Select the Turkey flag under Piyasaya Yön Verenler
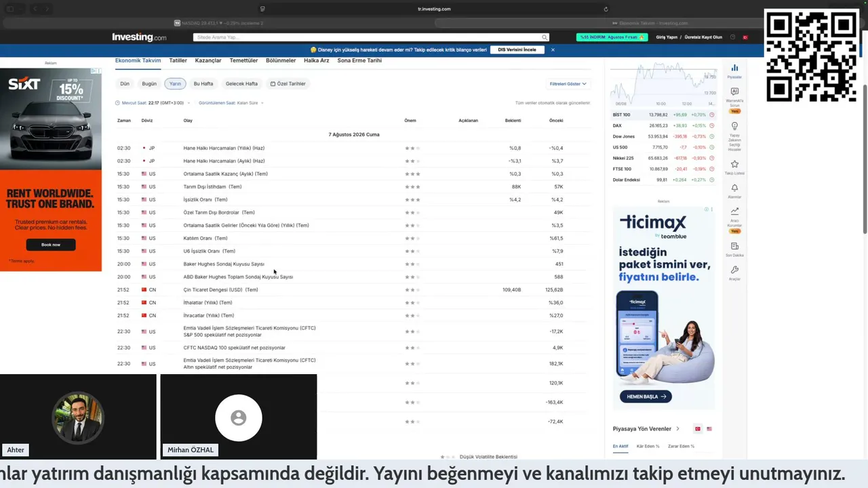The height and width of the screenshot is (488, 868). [x=697, y=429]
